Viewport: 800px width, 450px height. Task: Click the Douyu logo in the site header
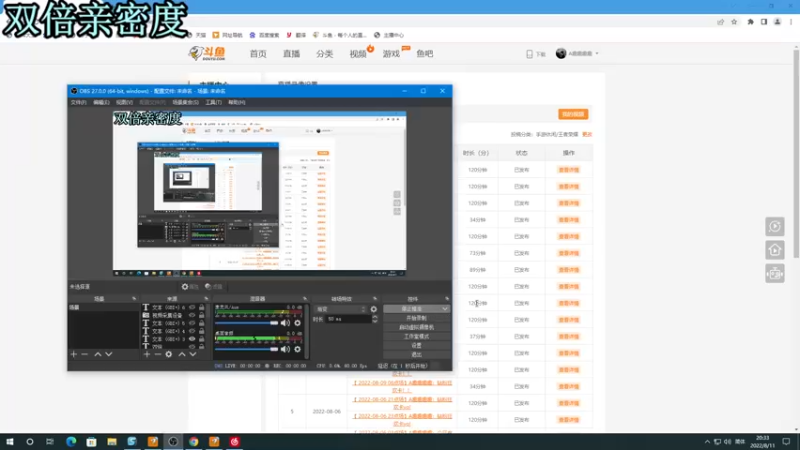pos(207,53)
